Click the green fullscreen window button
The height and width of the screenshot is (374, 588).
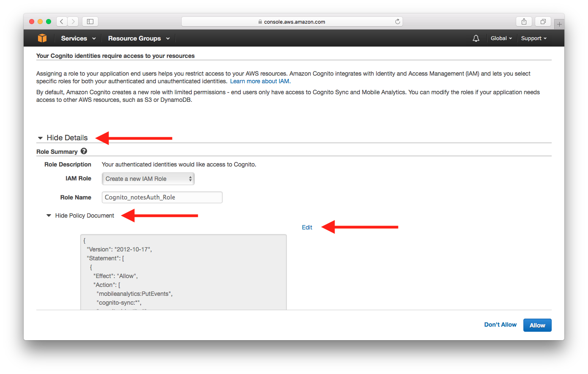pos(49,22)
